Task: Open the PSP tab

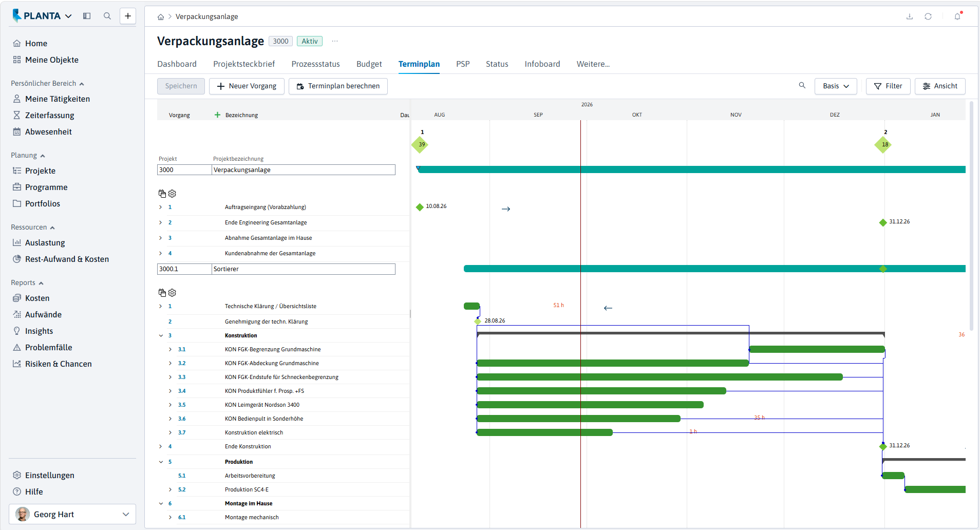Action: (463, 64)
